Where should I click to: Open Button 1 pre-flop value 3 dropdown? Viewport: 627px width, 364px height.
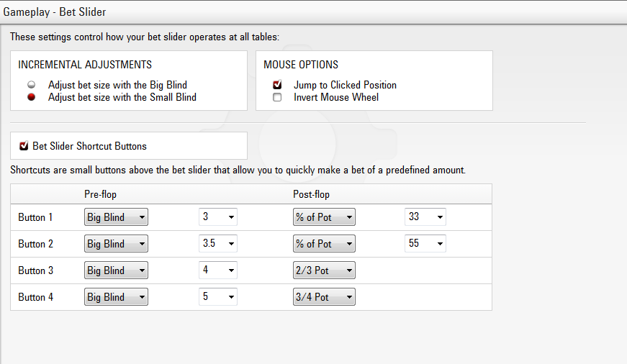(x=218, y=217)
